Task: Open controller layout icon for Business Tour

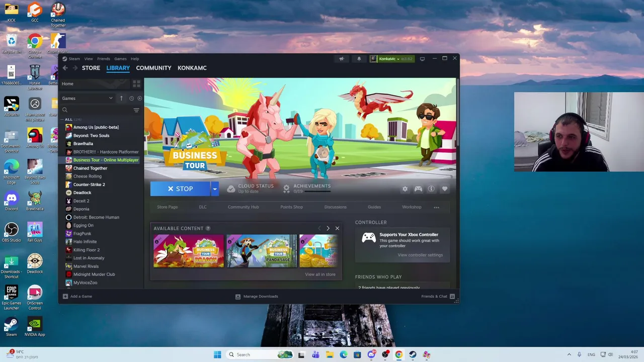Action: coord(418,189)
